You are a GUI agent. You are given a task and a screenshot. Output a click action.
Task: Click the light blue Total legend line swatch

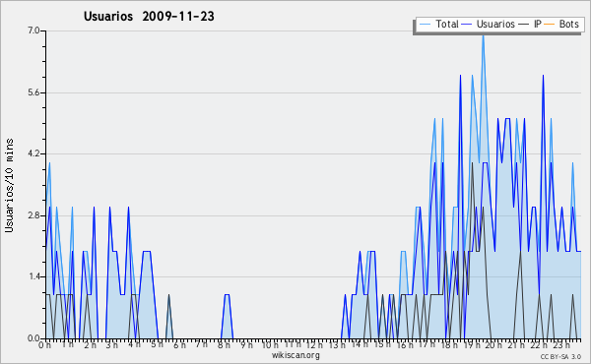pyautogui.click(x=425, y=25)
